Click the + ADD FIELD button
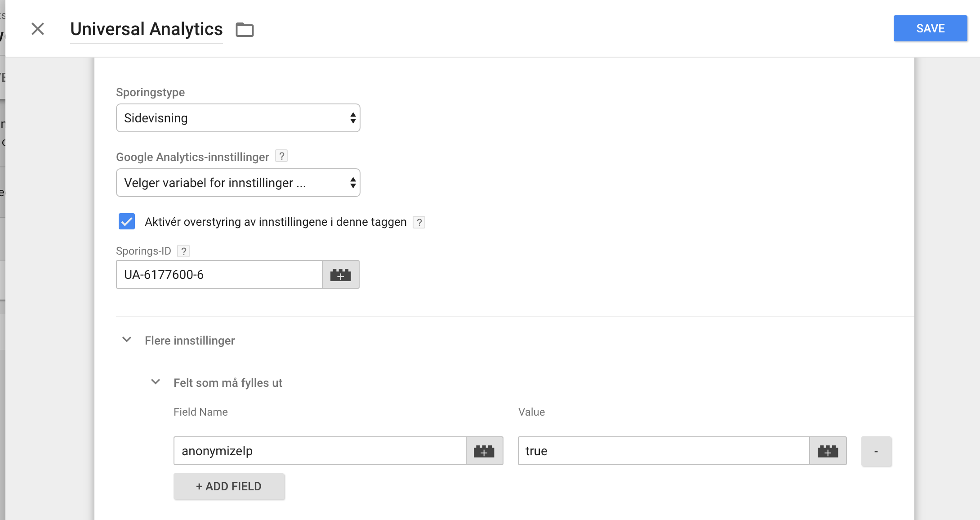 tap(229, 486)
